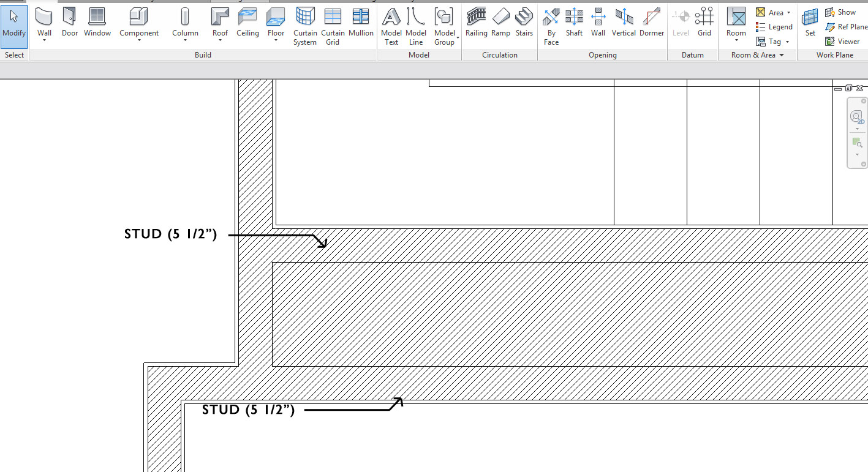
Task: Click the By Face opening tool
Action: point(551,26)
